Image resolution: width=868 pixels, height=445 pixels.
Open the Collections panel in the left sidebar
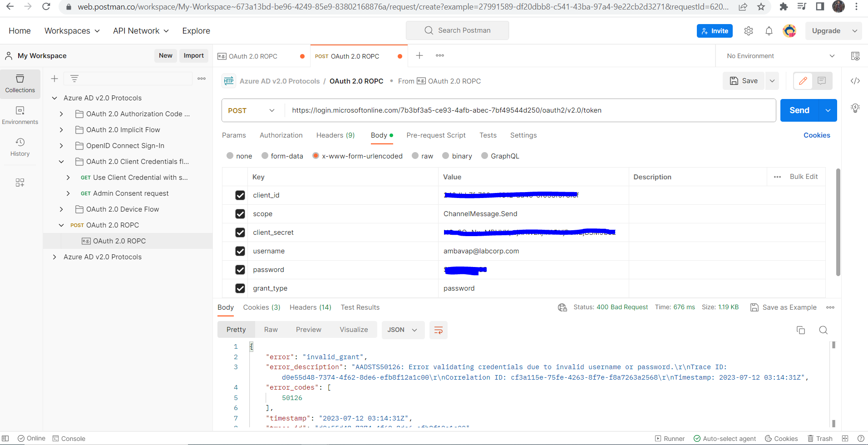(x=20, y=84)
